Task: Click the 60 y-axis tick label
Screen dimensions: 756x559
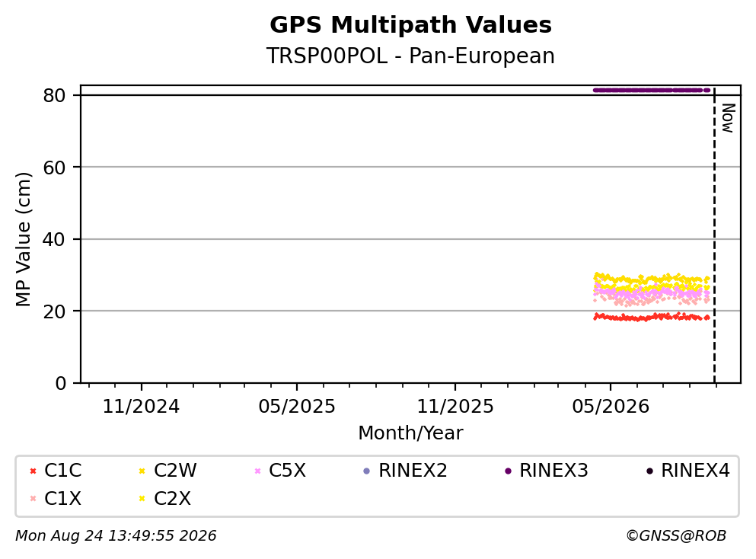Action: click(55, 168)
